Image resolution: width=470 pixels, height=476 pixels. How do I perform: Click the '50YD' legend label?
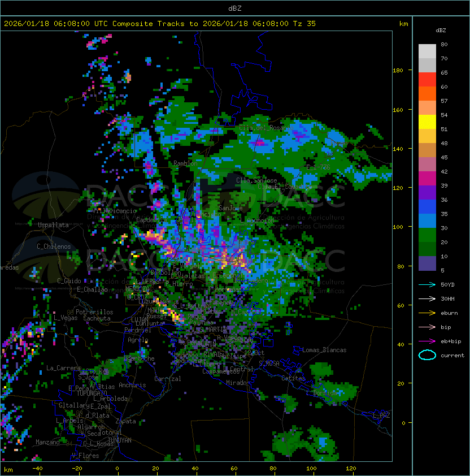447,284
